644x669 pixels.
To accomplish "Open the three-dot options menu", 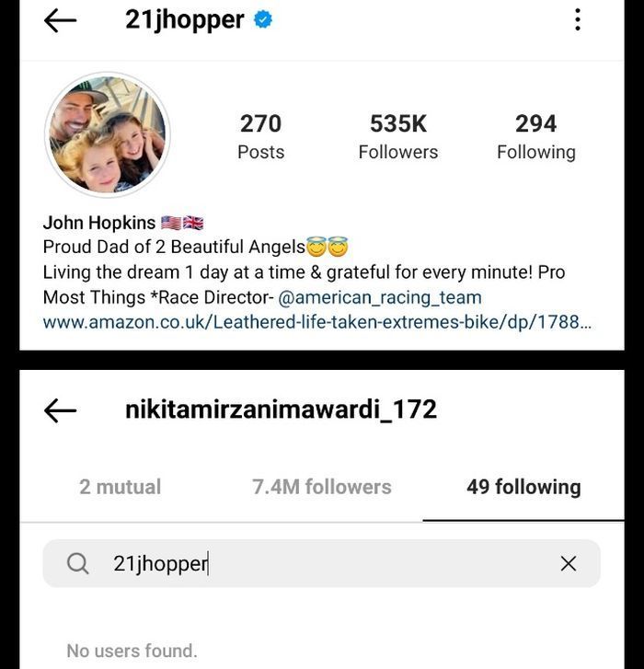I will pos(578,20).
